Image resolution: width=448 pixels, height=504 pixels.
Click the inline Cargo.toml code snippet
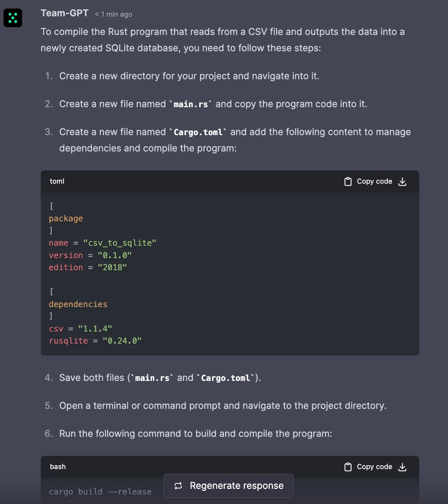tap(199, 132)
